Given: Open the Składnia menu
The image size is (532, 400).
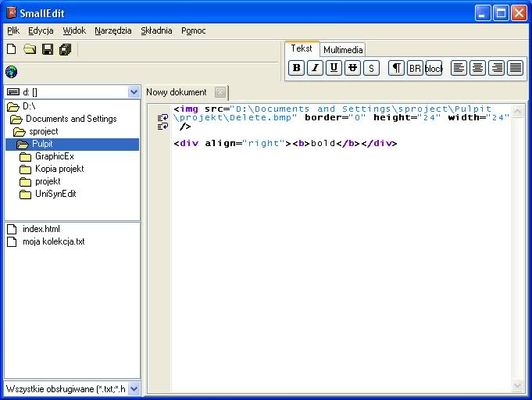Looking at the screenshot, I should coord(156,30).
